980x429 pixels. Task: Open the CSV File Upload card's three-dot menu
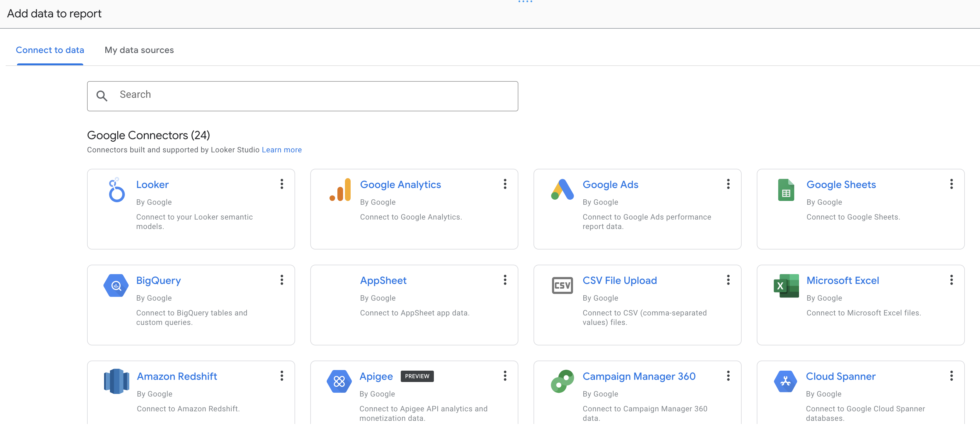pos(728,280)
